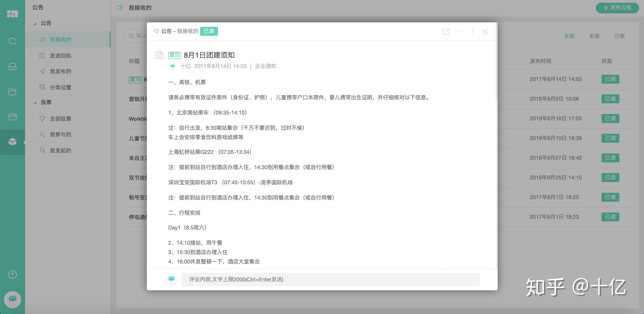Open the chat messages sidebar icon
Image resolution: width=644 pixels, height=314 pixels.
12,41
